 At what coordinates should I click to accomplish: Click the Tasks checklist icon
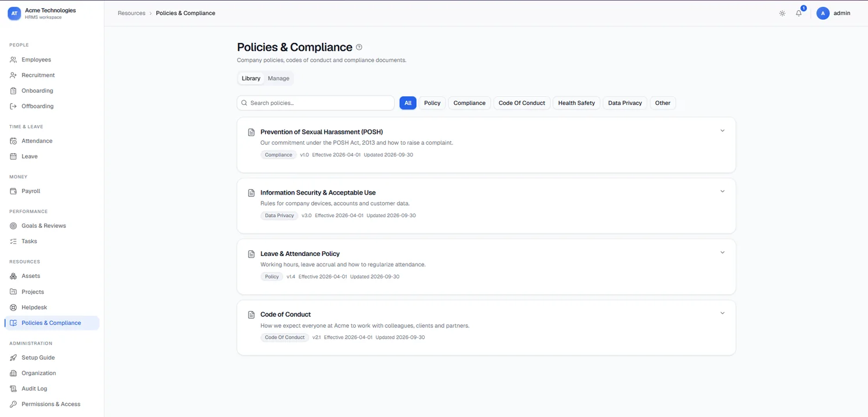(x=13, y=241)
